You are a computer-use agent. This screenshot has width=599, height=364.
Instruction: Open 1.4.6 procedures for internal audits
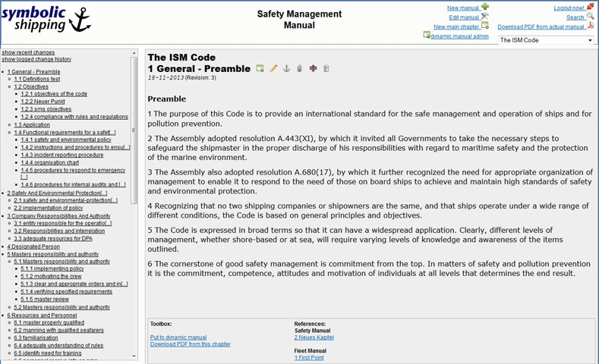coord(73,184)
